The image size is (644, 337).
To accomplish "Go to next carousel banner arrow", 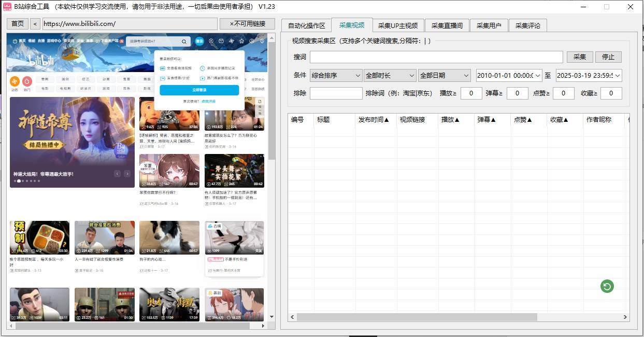I will [x=127, y=174].
